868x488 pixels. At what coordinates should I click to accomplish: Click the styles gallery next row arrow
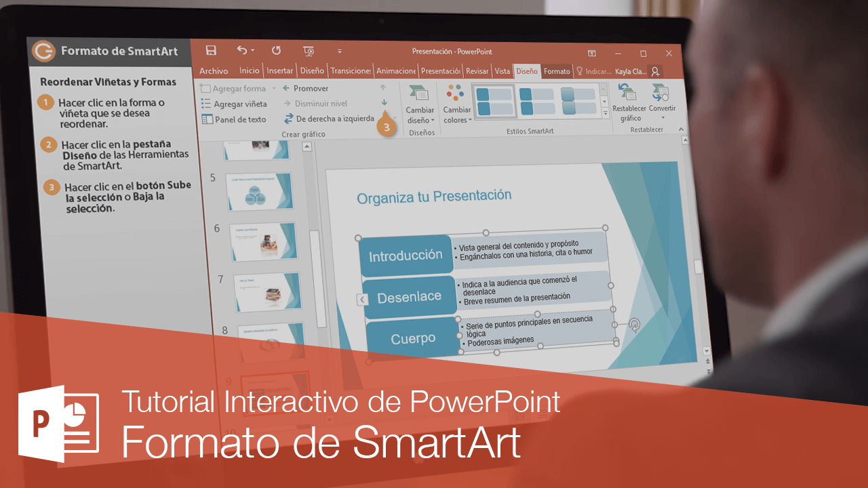(604, 103)
